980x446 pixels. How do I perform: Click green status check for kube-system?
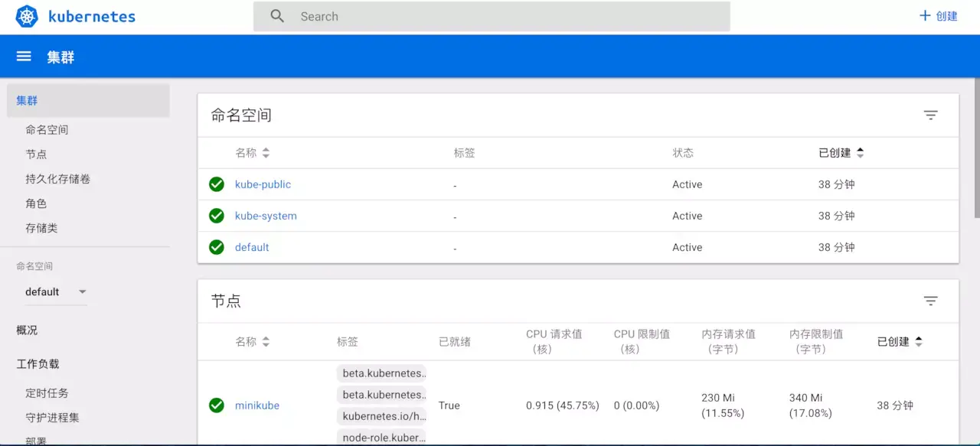pyautogui.click(x=217, y=216)
